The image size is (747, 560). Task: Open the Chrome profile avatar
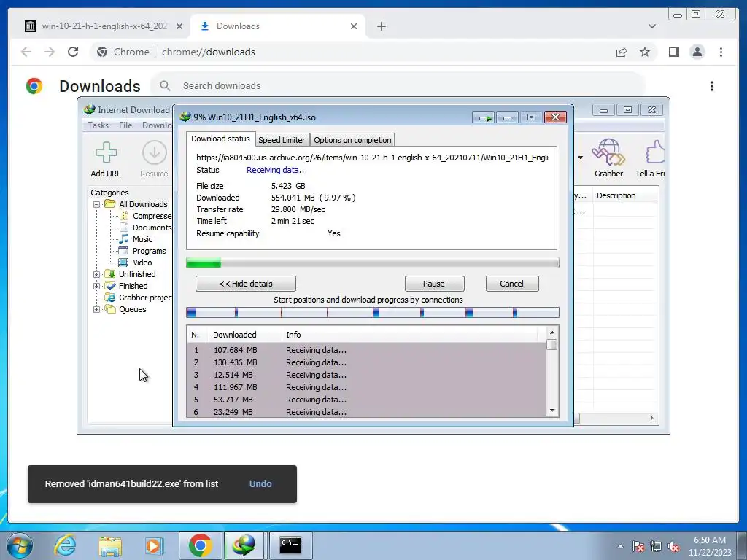(697, 52)
